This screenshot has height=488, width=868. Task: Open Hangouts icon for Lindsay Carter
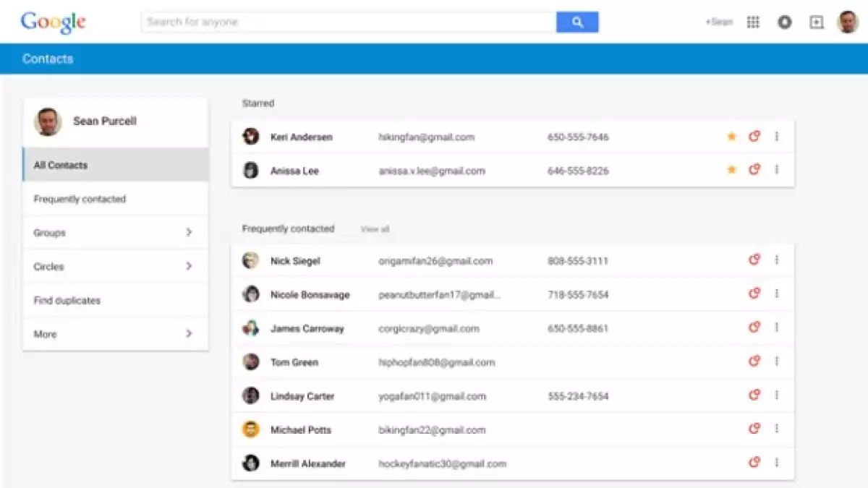[x=754, y=395]
